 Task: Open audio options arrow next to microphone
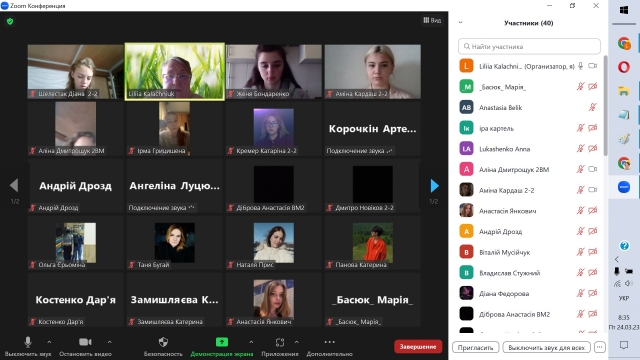pyautogui.click(x=49, y=342)
